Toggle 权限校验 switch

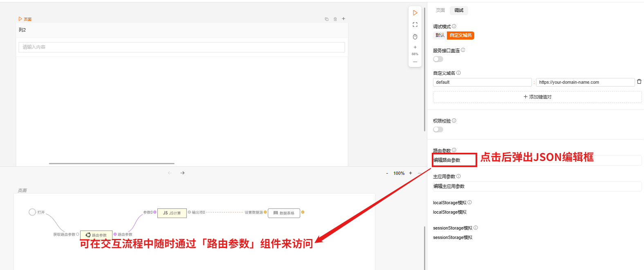(438, 129)
